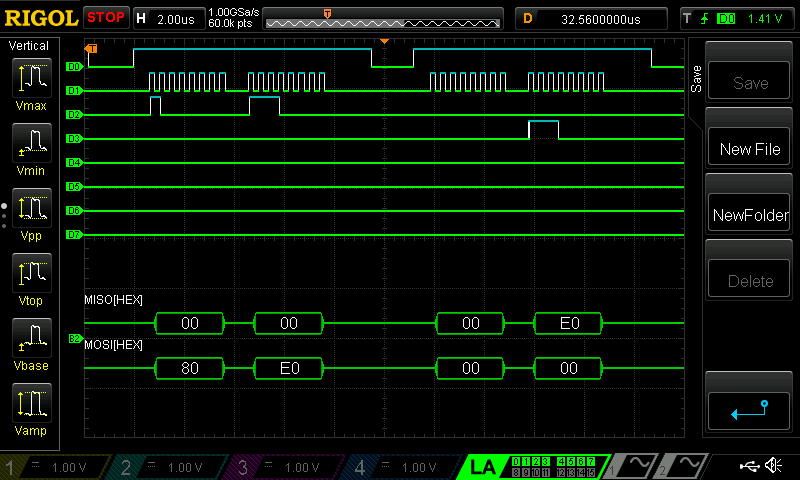
Task: Select the Vpp measurement icon
Action: (32, 208)
